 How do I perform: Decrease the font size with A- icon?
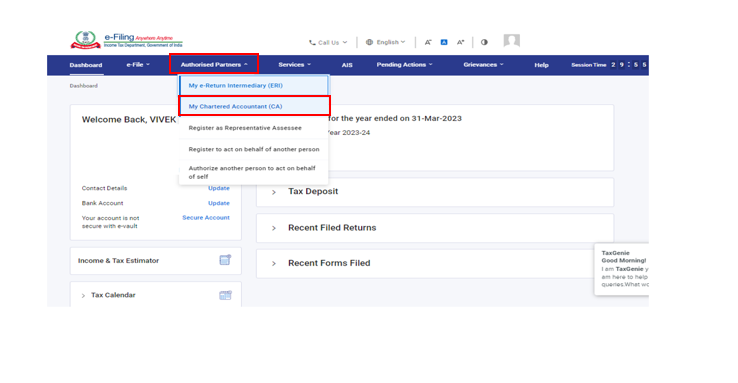428,42
